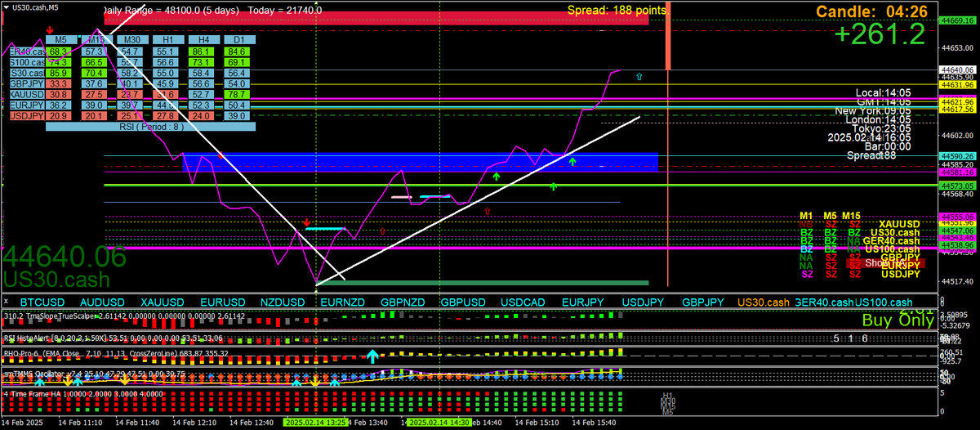Click the 44640.06 current price tag
This screenshot has width=980, height=430.
[957, 70]
